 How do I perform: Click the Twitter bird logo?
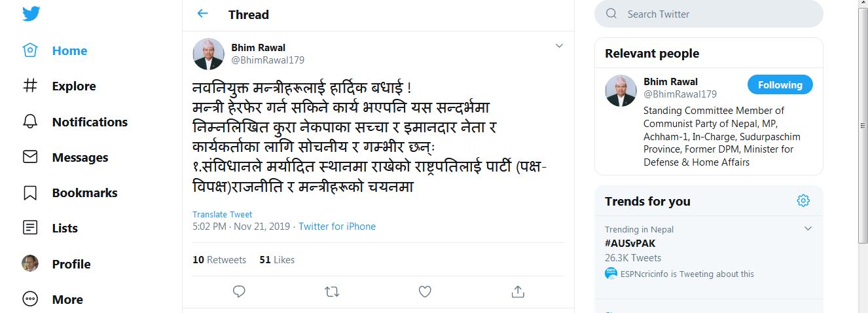pos(31,14)
